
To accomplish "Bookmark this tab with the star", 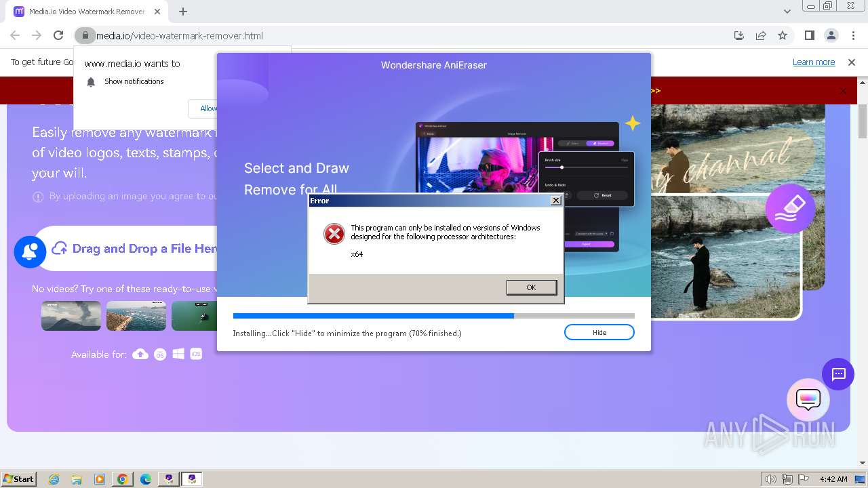I will (783, 35).
